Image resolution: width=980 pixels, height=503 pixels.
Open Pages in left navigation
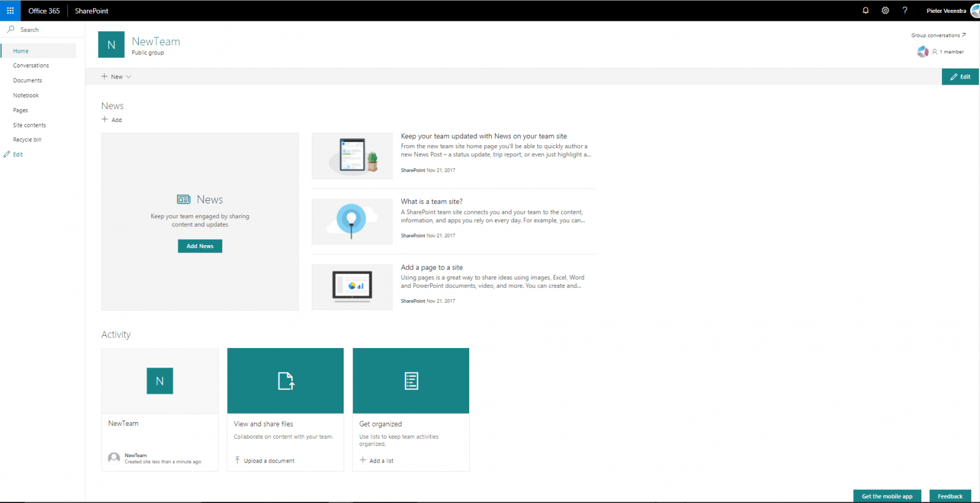[20, 110]
